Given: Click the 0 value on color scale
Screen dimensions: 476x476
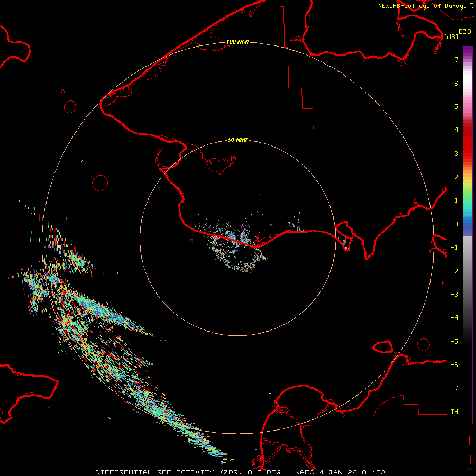Looking at the screenshot, I should click(x=456, y=224).
